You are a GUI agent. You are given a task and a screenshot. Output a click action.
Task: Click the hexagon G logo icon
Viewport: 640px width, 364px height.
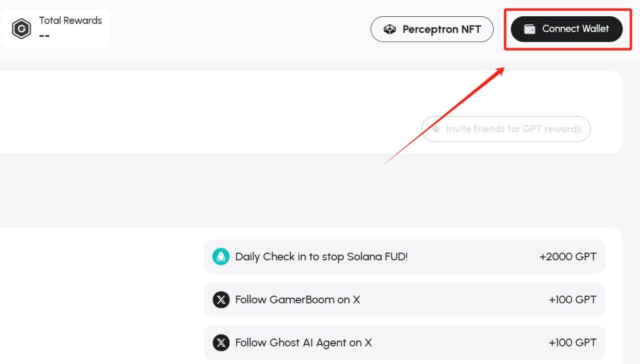(x=21, y=29)
